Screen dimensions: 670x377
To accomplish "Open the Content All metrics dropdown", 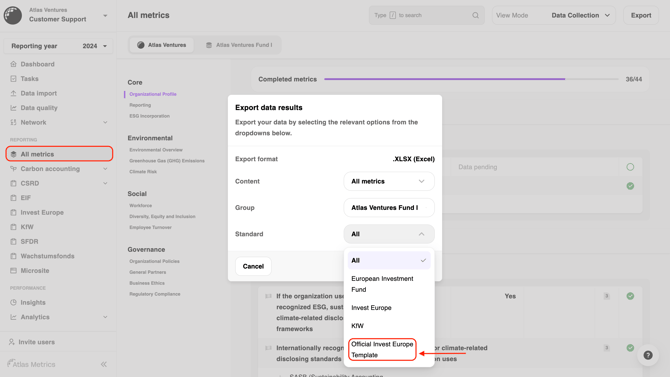I will pyautogui.click(x=389, y=181).
